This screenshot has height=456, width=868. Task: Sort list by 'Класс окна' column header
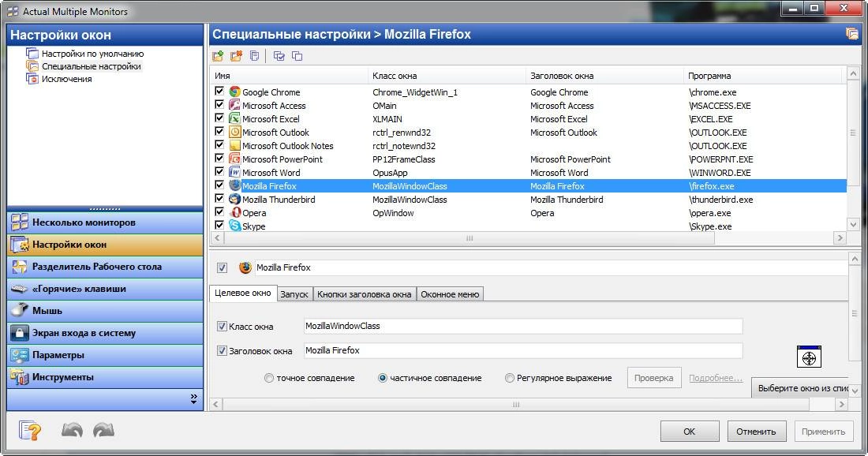(x=446, y=76)
